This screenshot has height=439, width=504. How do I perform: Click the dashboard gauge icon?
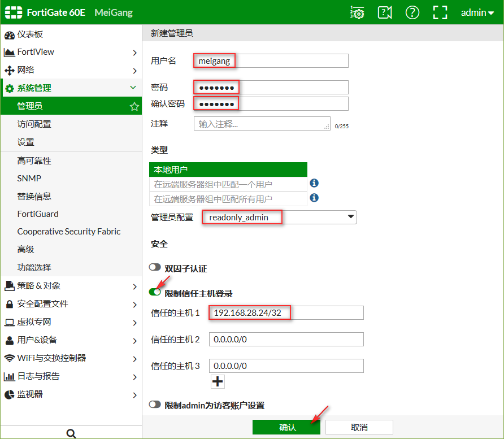pyautogui.click(x=10, y=34)
